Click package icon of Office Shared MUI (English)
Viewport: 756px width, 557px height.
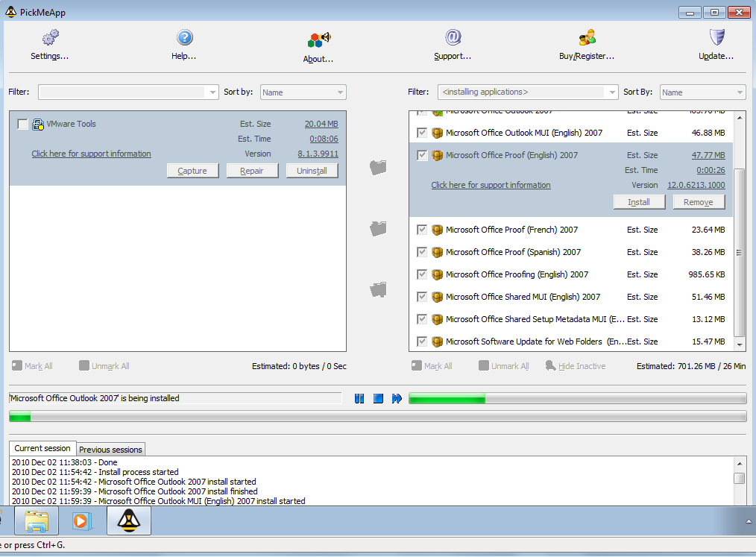[x=438, y=297]
